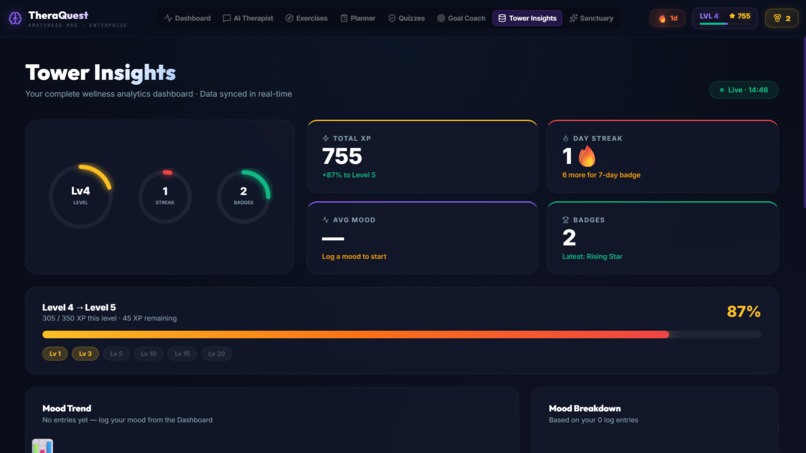Click the 755 total XP value
The height and width of the screenshot is (453, 806).
tap(342, 156)
